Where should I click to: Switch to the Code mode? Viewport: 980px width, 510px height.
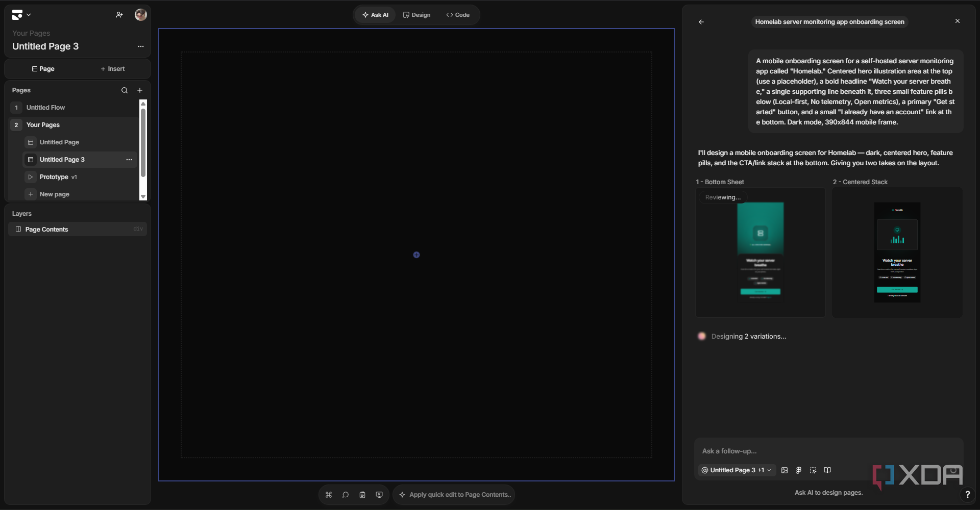(x=458, y=15)
